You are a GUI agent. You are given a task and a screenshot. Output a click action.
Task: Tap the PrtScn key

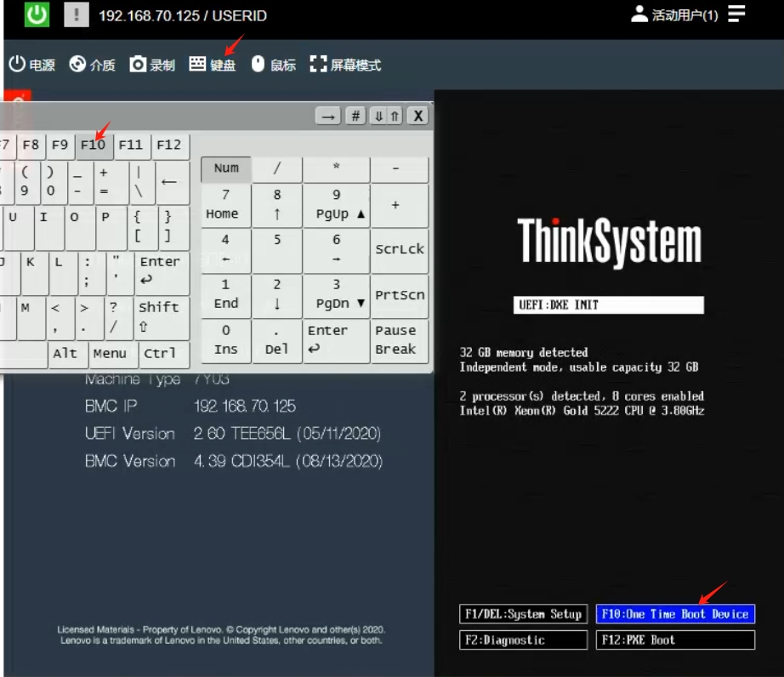[x=400, y=296]
